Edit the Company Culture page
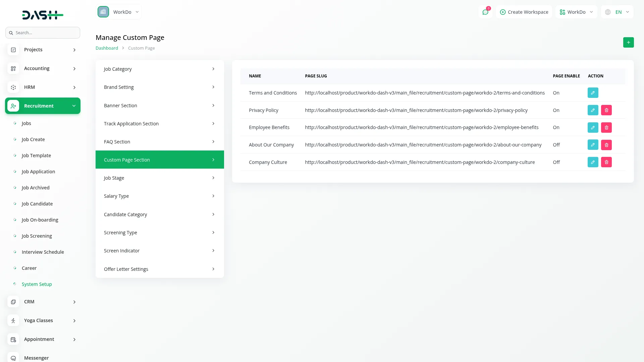The height and width of the screenshot is (362, 644). [x=593, y=162]
